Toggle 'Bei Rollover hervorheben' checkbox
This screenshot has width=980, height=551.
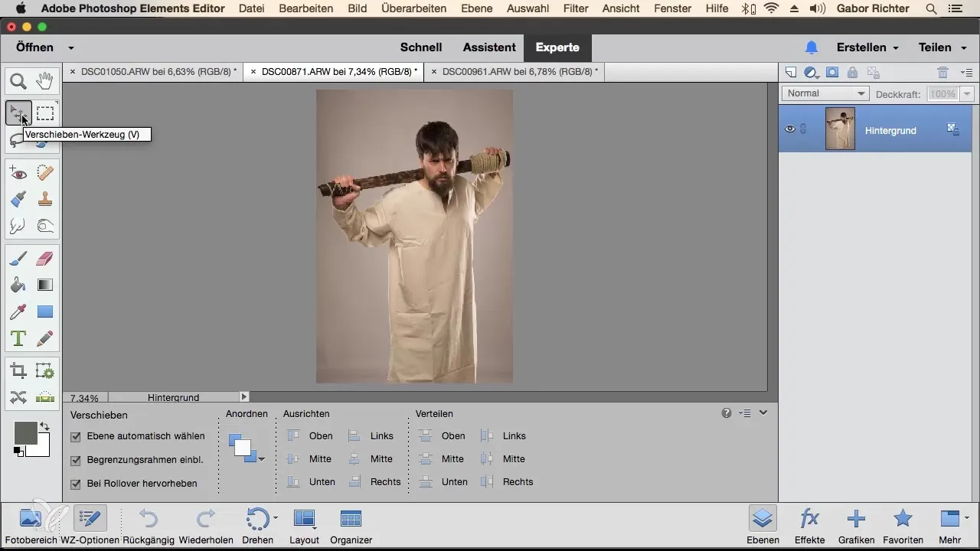(x=75, y=484)
